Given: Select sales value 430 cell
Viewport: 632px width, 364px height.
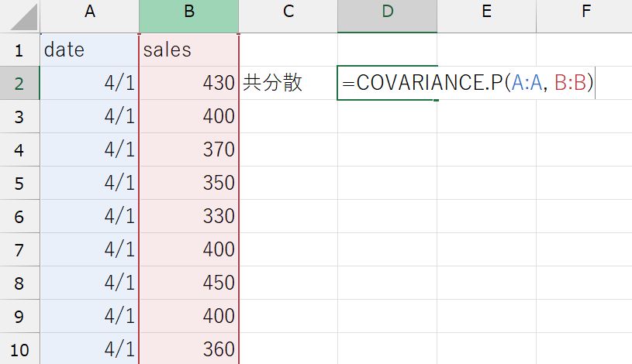Looking at the screenshot, I should [188, 83].
